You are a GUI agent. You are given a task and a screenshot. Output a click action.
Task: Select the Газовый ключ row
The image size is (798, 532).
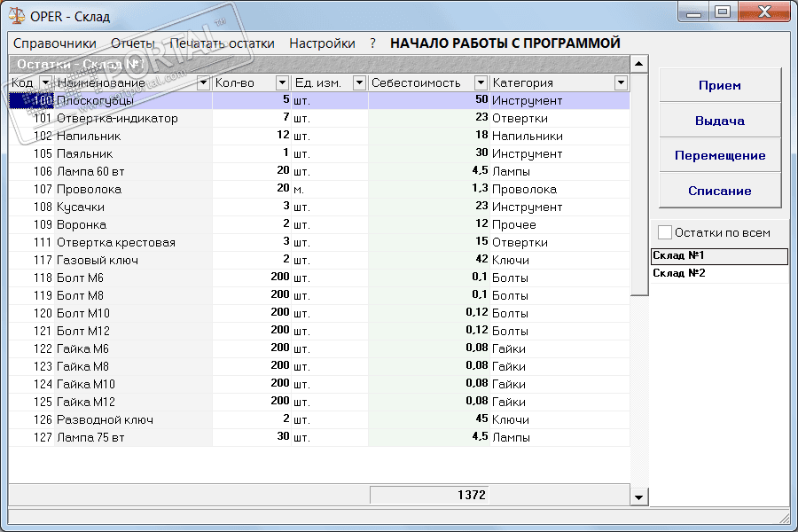(319, 260)
